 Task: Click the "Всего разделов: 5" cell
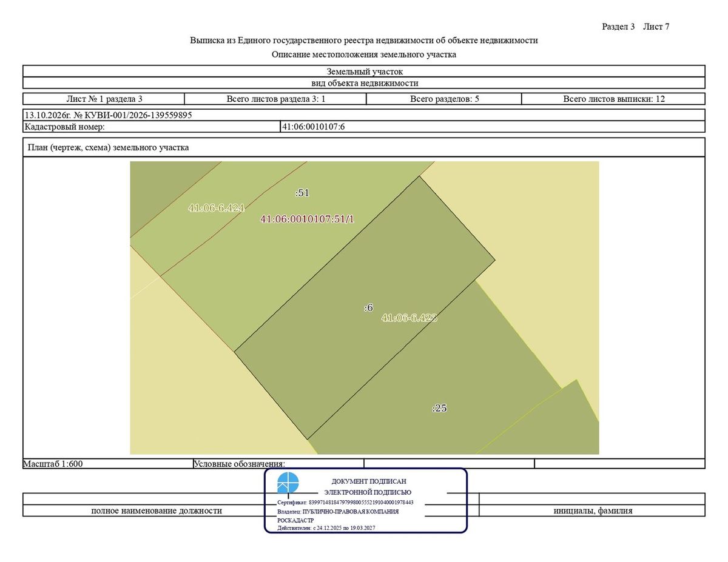pos(445,99)
